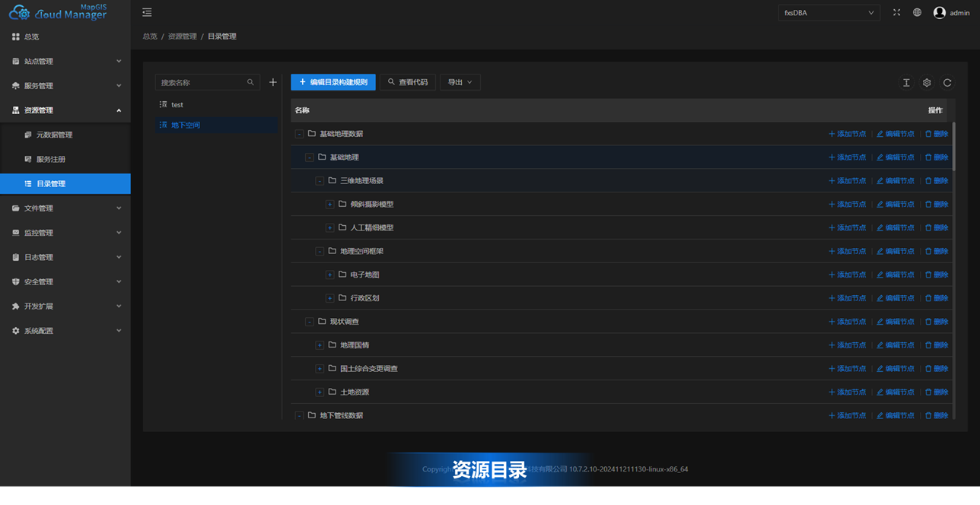This screenshot has width=980, height=505.
Task: Expand the 站点管理 sidebar menu
Action: pyautogui.click(x=65, y=61)
